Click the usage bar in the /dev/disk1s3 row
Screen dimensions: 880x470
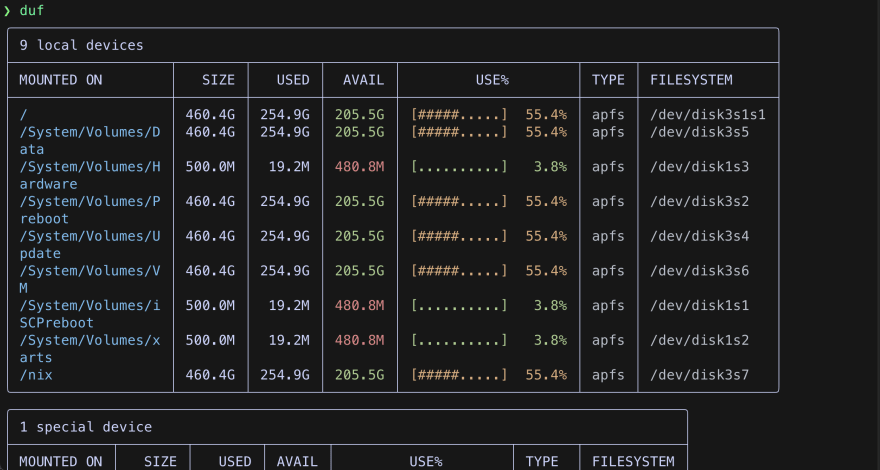459,167
